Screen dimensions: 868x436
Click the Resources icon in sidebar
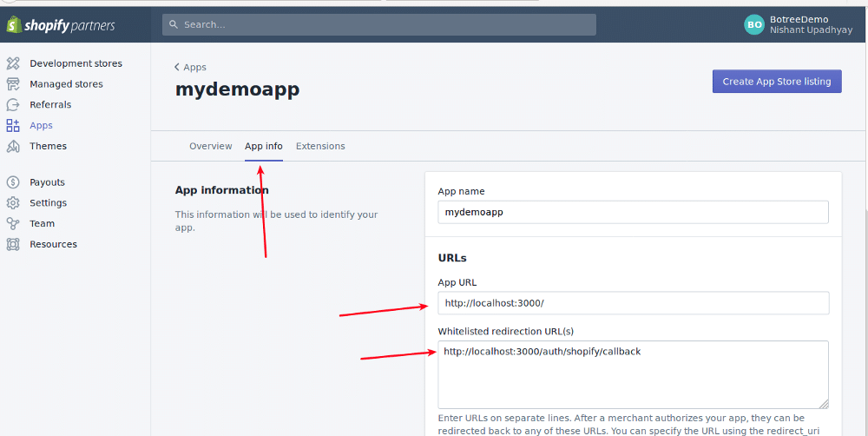[x=13, y=244]
